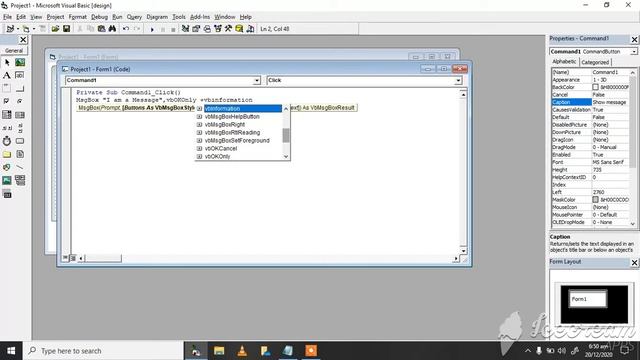The height and width of the screenshot is (360, 640).
Task: Click the Open Project folder icon
Action: pos(55,29)
